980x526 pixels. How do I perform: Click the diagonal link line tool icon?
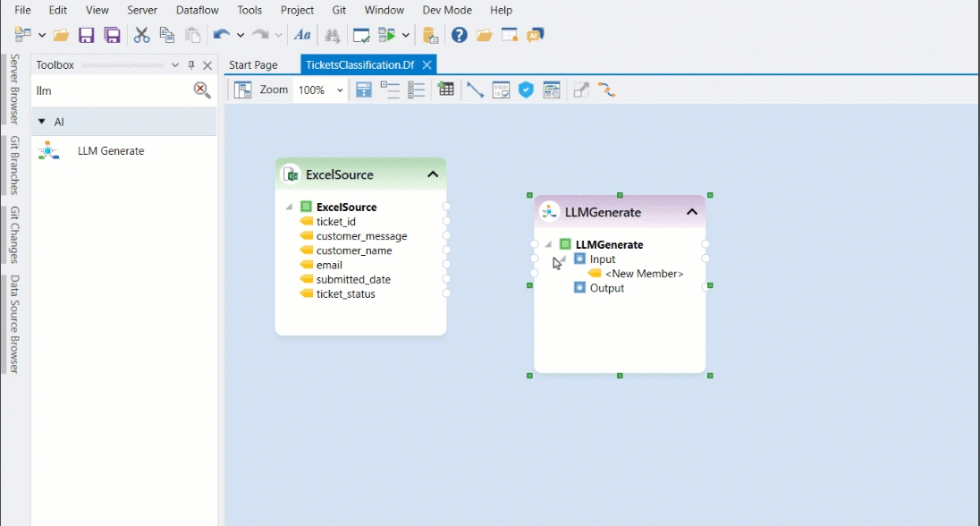475,90
